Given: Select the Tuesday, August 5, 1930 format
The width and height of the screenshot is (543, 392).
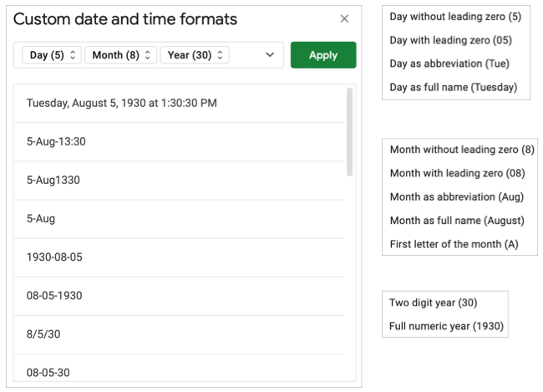Looking at the screenshot, I should click(x=121, y=104).
